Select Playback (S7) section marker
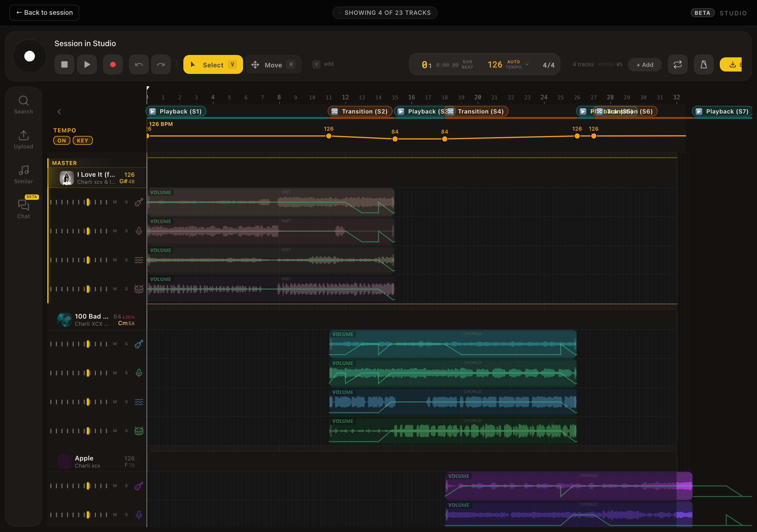The image size is (757, 532). pos(722,111)
